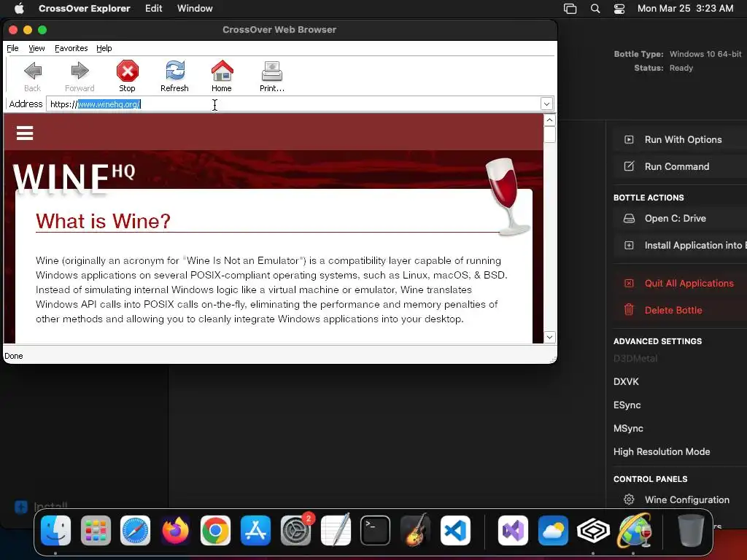Click the menu bar date and time
Viewport: 747px width, 560px height.
(x=685, y=8)
